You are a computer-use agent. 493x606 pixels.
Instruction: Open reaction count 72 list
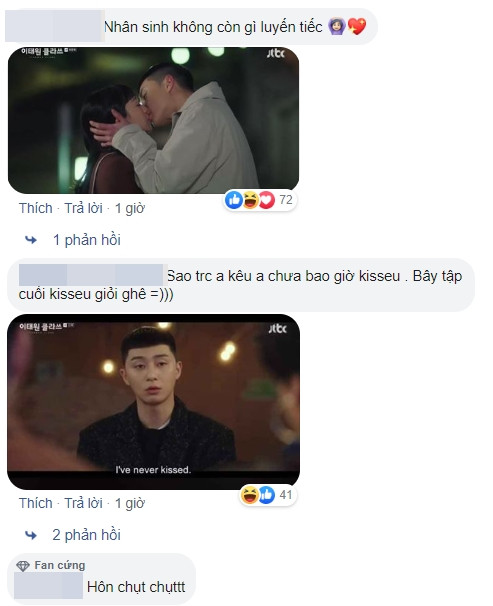coord(286,200)
